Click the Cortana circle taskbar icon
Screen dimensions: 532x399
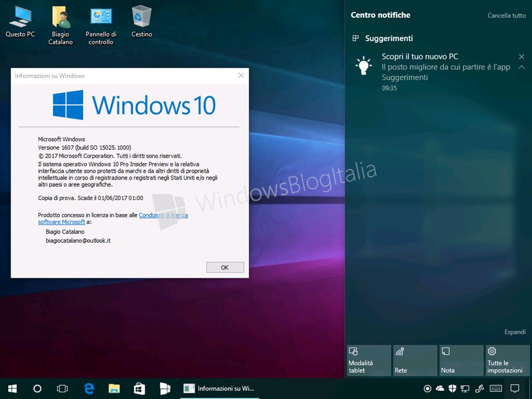tap(37, 389)
